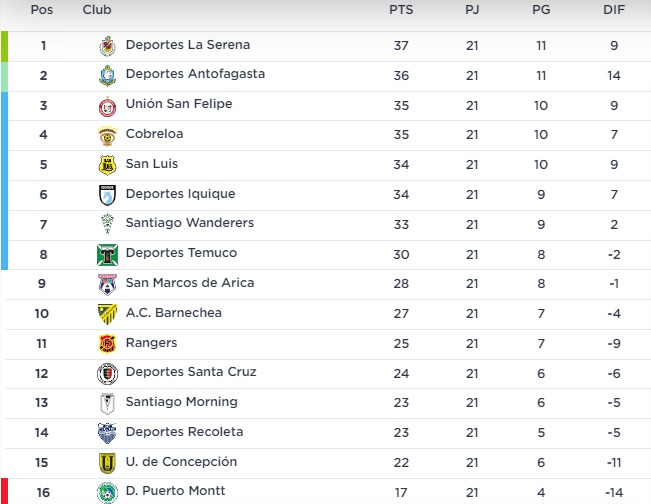651x504 pixels.
Task: Click the Deportes Temuco green crest
Action: pos(108,255)
